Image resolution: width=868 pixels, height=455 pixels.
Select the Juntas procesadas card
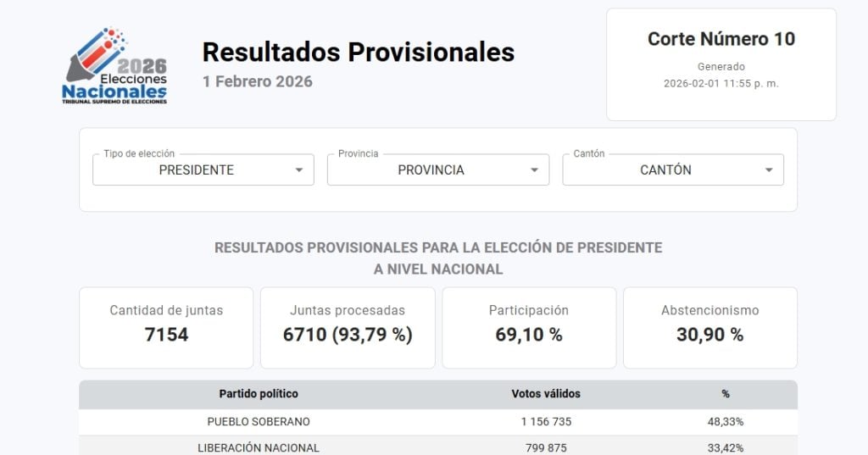click(x=348, y=327)
